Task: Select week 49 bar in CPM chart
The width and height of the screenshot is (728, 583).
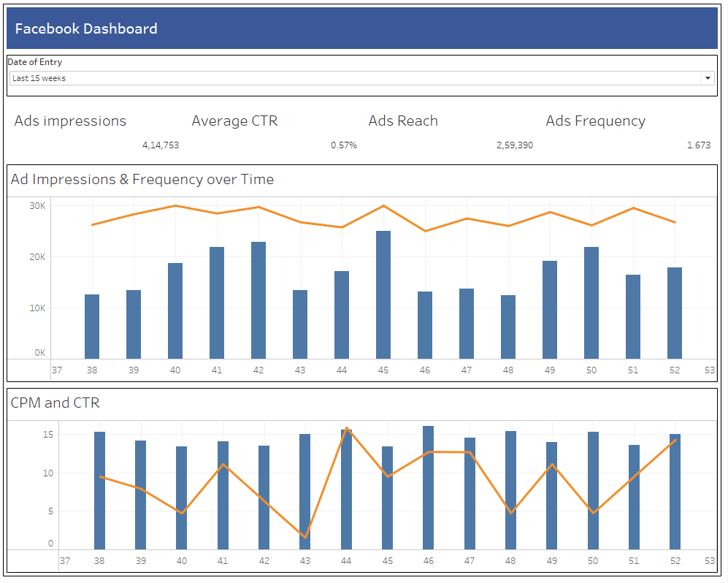Action: 551,495
